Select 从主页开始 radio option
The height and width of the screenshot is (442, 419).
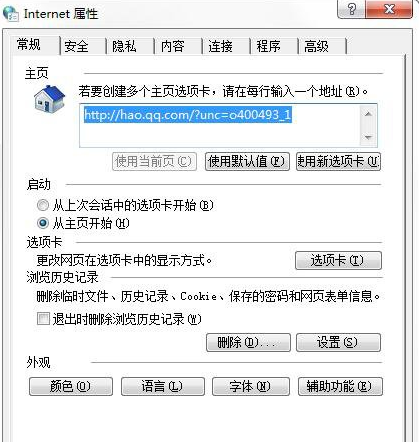[43, 223]
